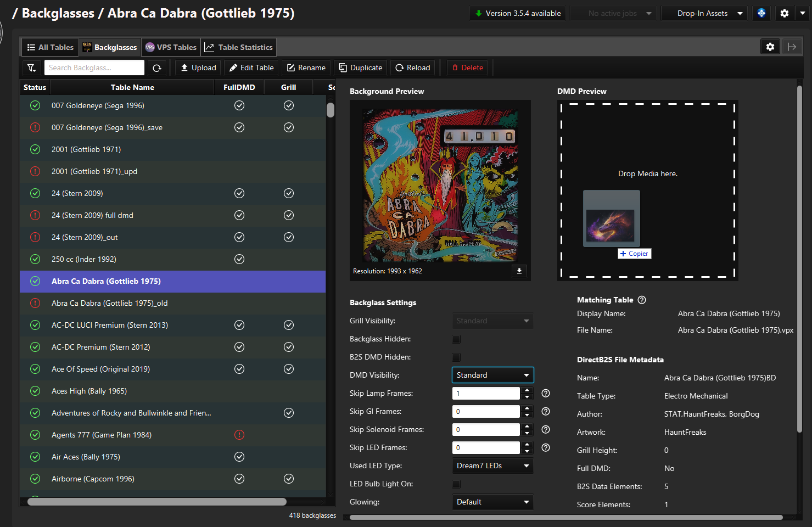This screenshot has height=527, width=812.
Task: Click FullDMD checkmark for 250 cc (Inder 1992)
Action: click(239, 259)
